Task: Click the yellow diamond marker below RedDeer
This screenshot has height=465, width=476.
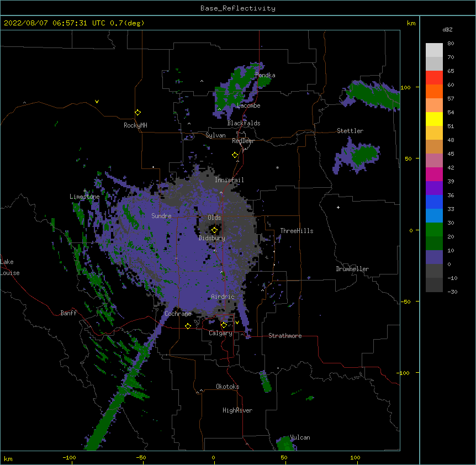Action: point(235,155)
